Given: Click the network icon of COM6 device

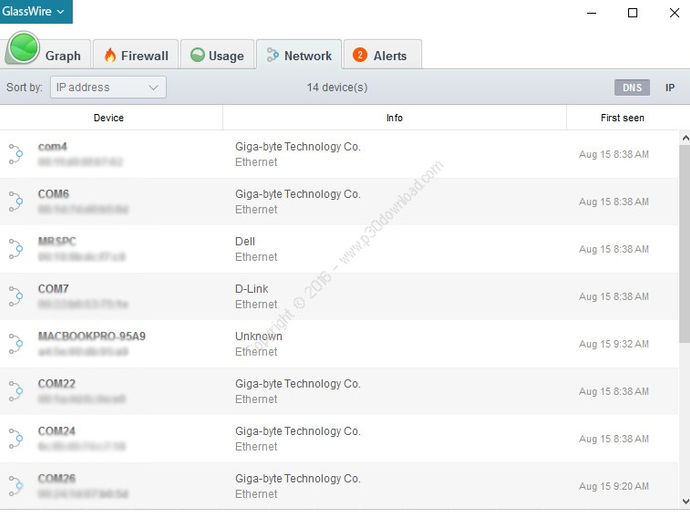Looking at the screenshot, I should 16,202.
